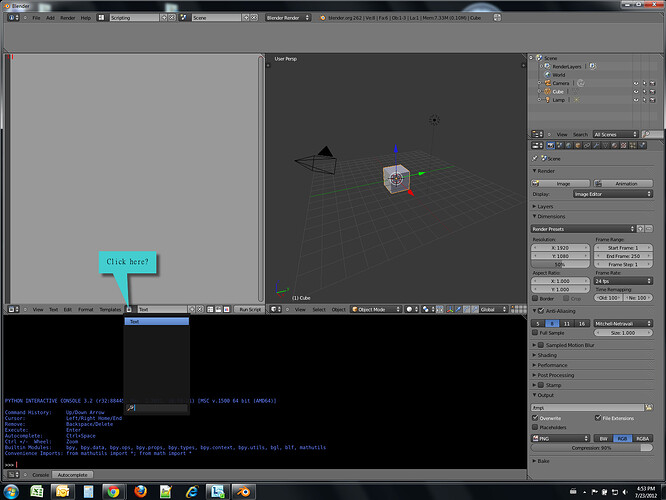Click the 3D view editor type icon
Image resolution: width=666 pixels, height=500 pixels.
[276, 309]
